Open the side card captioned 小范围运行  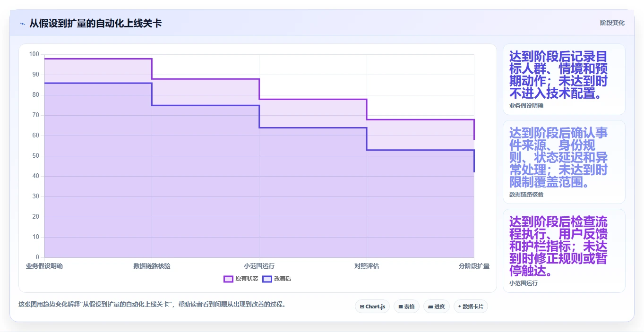click(x=564, y=251)
